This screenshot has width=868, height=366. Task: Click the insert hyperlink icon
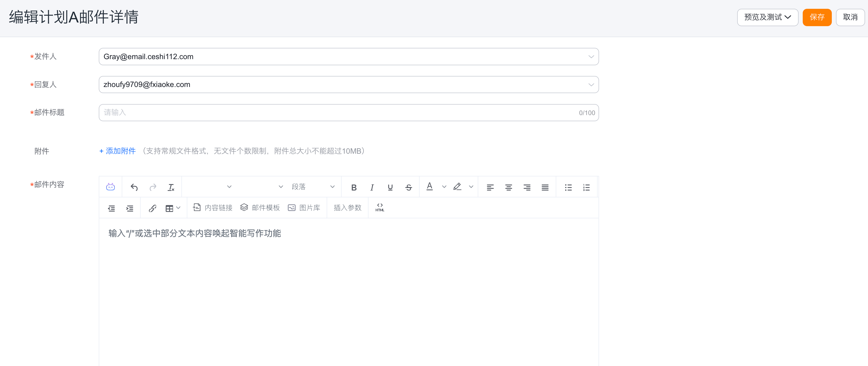point(152,208)
